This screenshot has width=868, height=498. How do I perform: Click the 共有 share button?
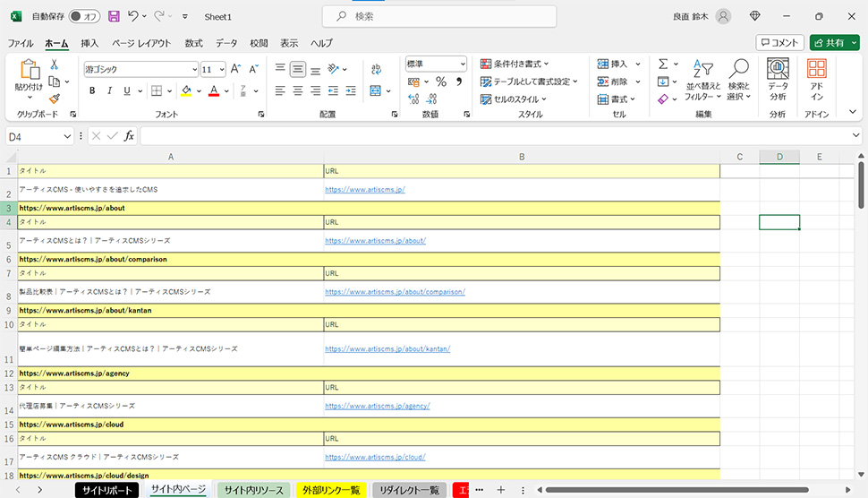(830, 43)
